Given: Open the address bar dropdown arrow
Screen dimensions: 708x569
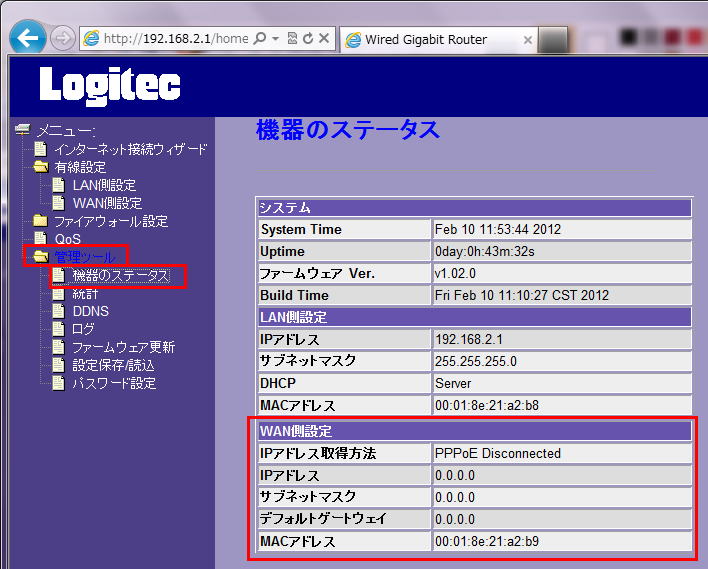Looking at the screenshot, I should [275, 39].
